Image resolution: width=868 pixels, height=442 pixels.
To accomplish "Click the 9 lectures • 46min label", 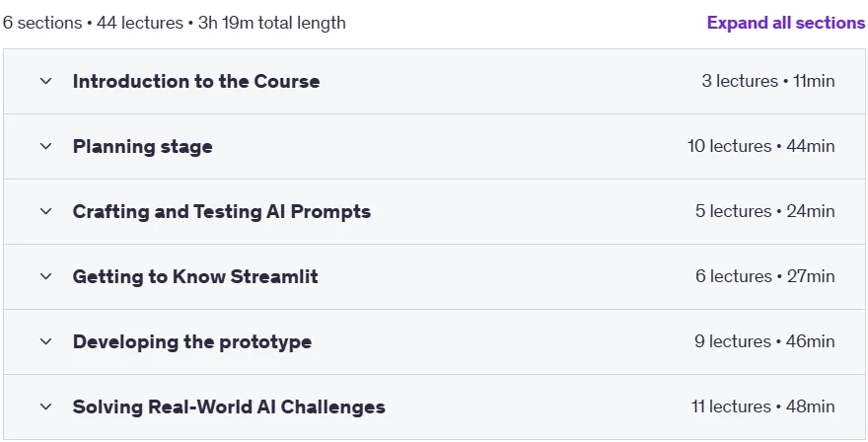I will coord(764,341).
